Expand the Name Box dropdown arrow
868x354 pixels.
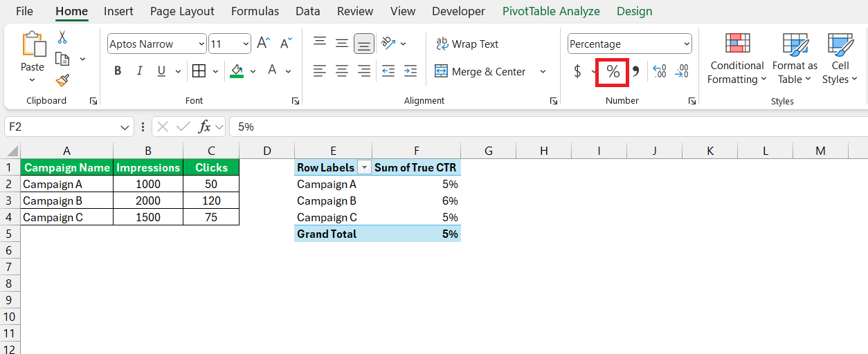click(125, 127)
